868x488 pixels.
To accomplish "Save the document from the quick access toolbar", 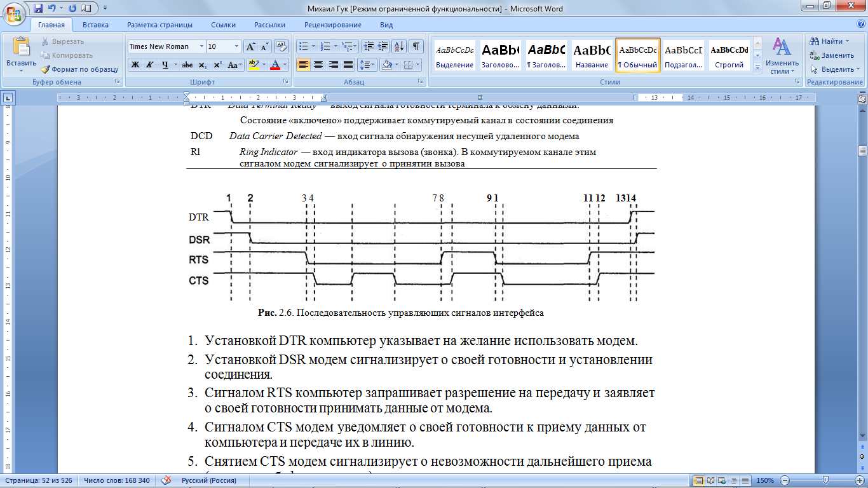I will (38, 8).
